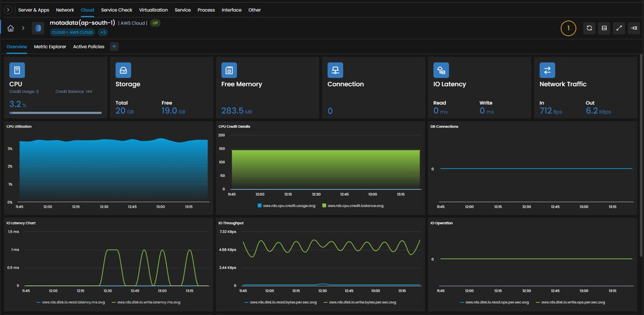This screenshot has height=315, width=644.
Task: Add a new tab with plus button
Action: [114, 47]
